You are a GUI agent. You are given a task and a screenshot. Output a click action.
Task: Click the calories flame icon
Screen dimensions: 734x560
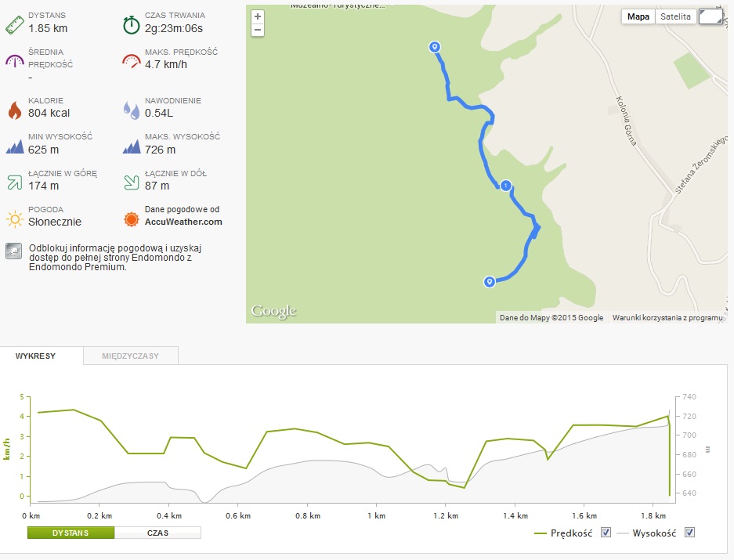coord(15,109)
